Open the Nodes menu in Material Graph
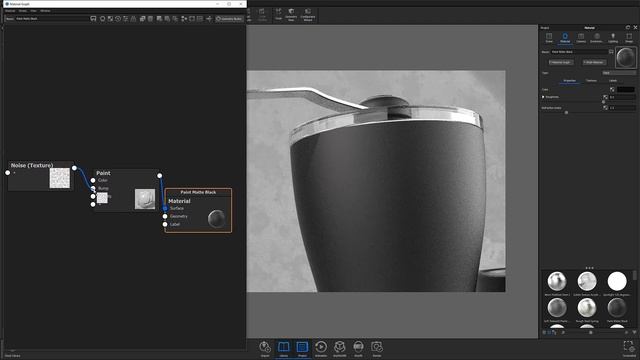Image resolution: width=640 pixels, height=360 pixels. tap(23, 11)
